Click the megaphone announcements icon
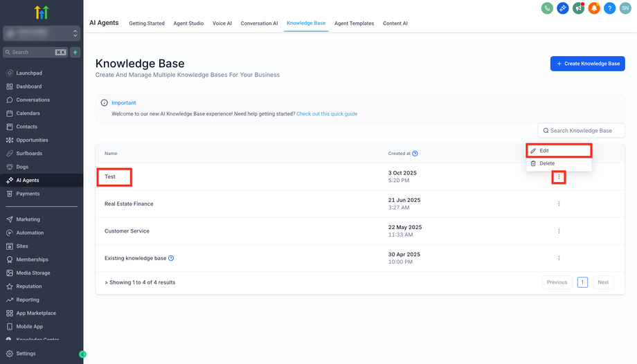 pyautogui.click(x=578, y=8)
